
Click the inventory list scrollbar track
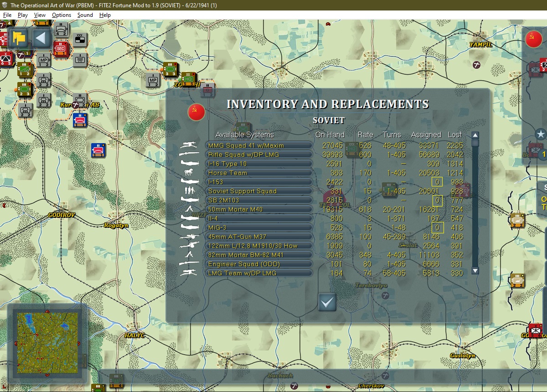point(475,203)
